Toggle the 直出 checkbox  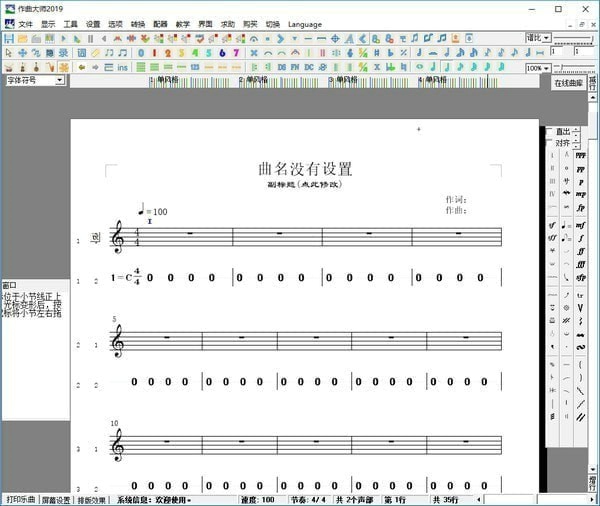pyautogui.click(x=549, y=131)
